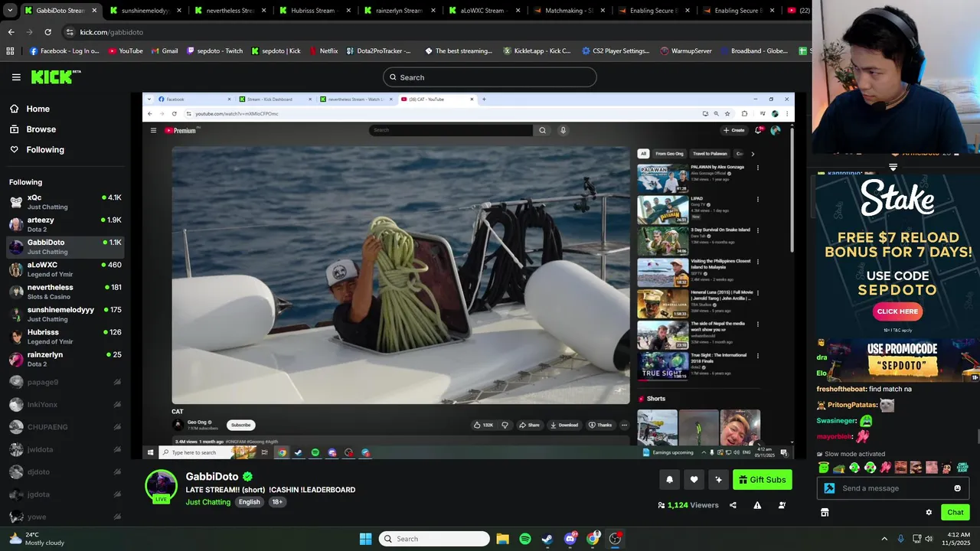Open the YouTube bookmark

(x=126, y=51)
